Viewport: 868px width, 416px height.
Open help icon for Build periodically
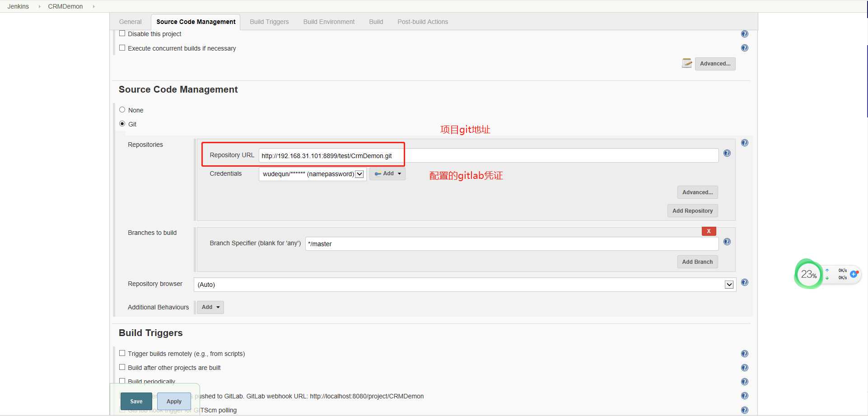[x=745, y=382]
